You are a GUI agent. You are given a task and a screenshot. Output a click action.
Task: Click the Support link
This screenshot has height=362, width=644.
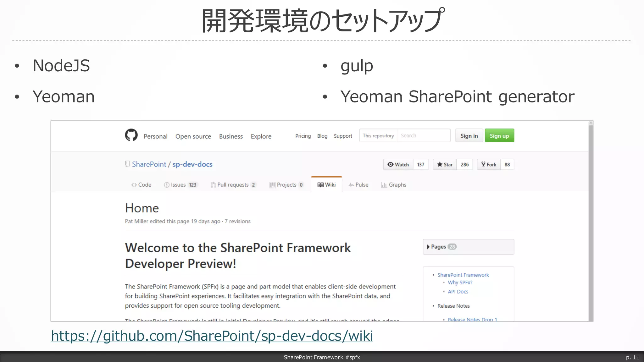343,136
